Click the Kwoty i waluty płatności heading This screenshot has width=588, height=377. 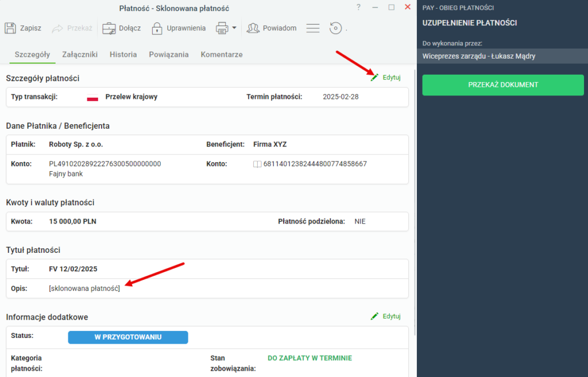tap(51, 203)
